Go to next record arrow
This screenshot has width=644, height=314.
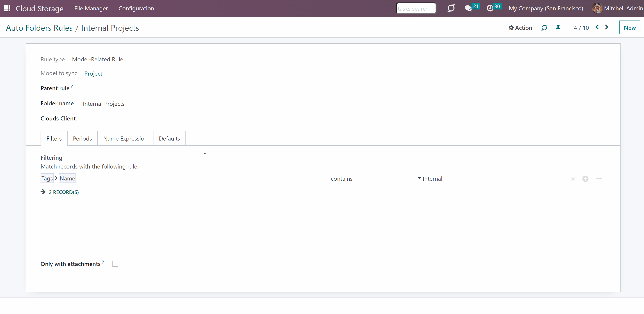point(607,27)
